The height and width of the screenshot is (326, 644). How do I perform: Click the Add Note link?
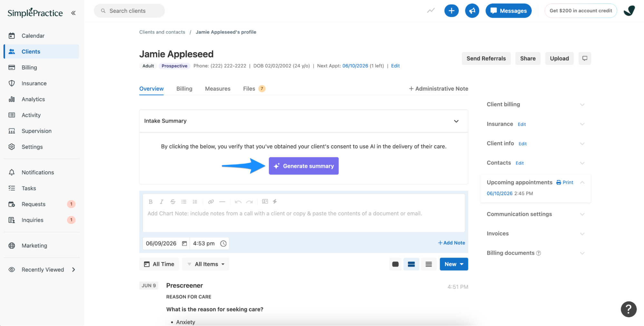tap(451, 243)
